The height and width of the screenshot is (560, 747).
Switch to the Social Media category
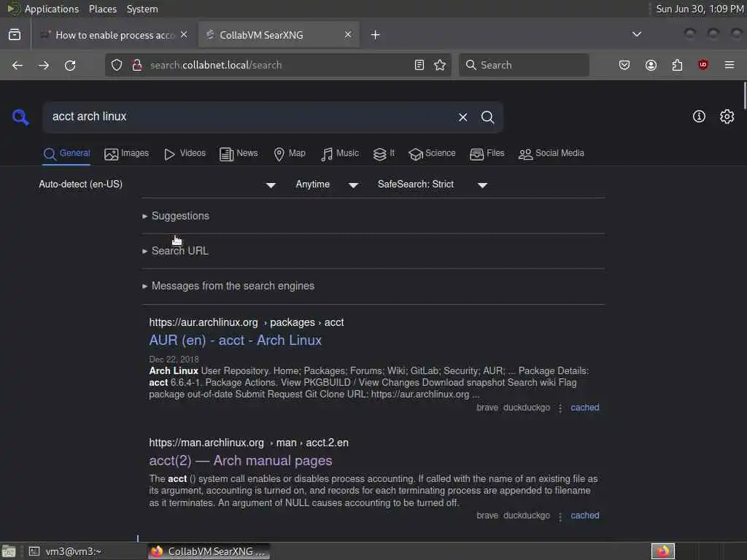pos(551,153)
